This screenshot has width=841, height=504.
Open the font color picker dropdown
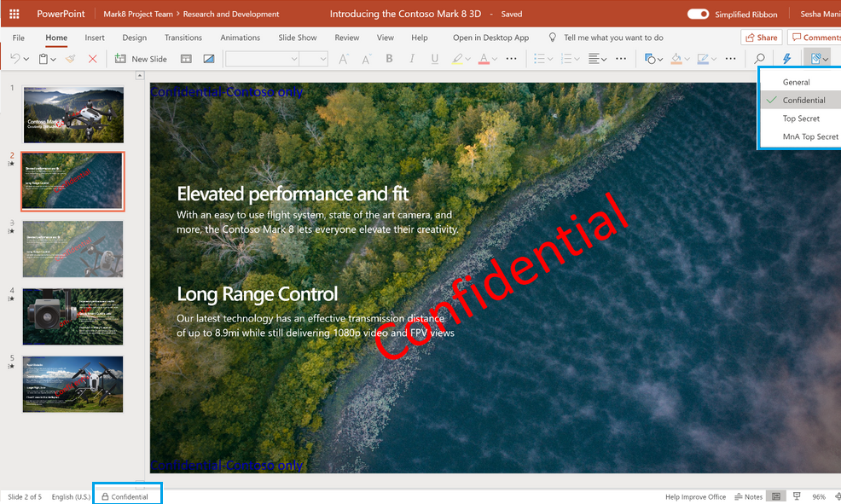(496, 59)
